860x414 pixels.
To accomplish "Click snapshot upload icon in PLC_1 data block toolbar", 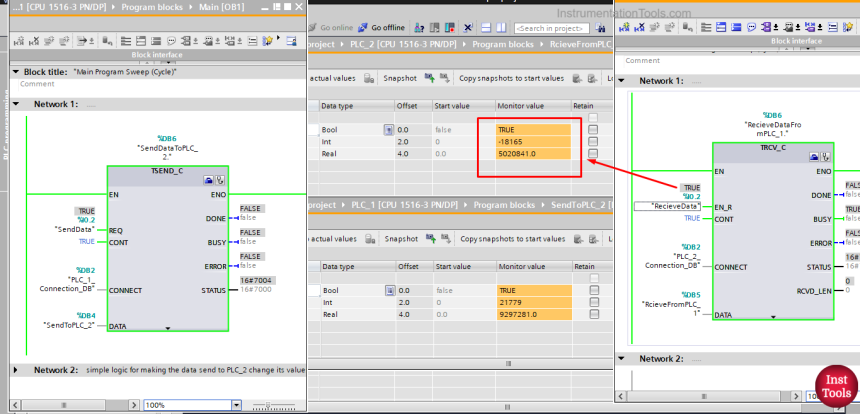I will click(x=431, y=239).
